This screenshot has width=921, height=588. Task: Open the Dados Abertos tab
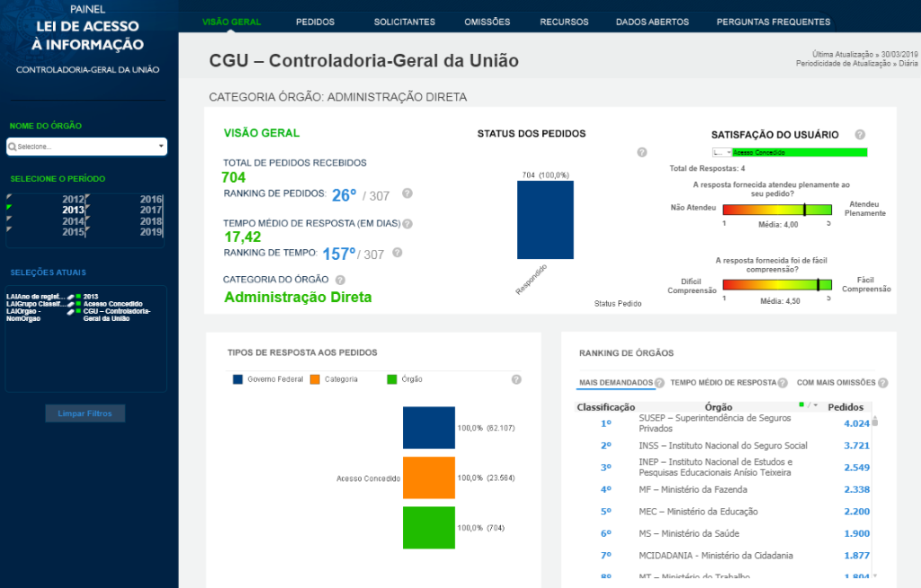[652, 22]
